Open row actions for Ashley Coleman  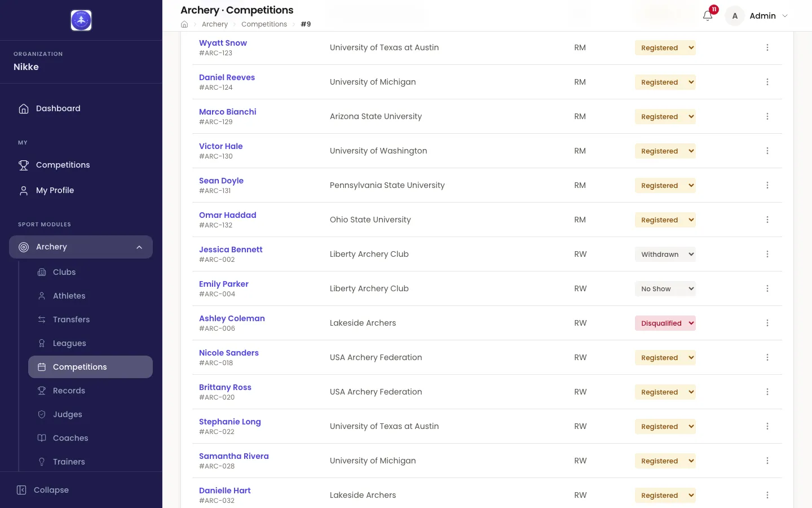coord(767,323)
